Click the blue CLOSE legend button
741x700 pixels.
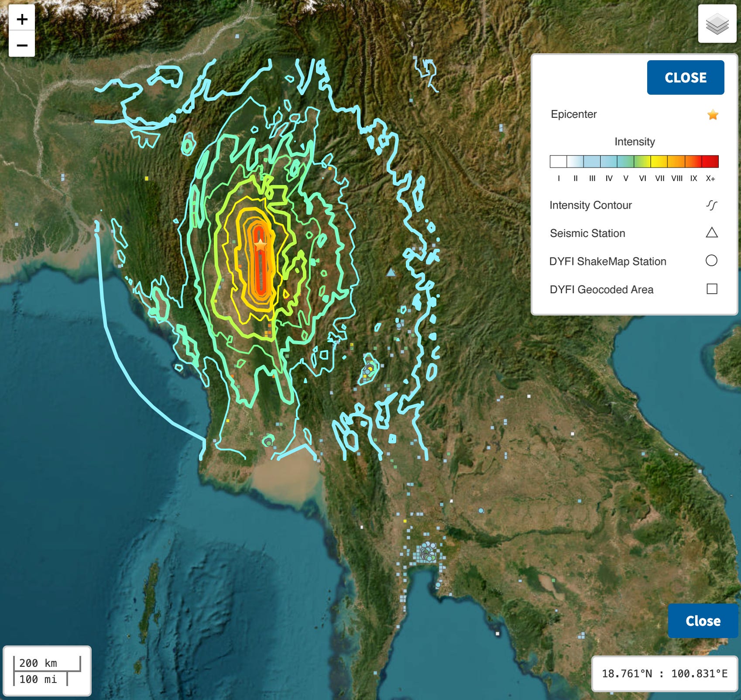(685, 78)
